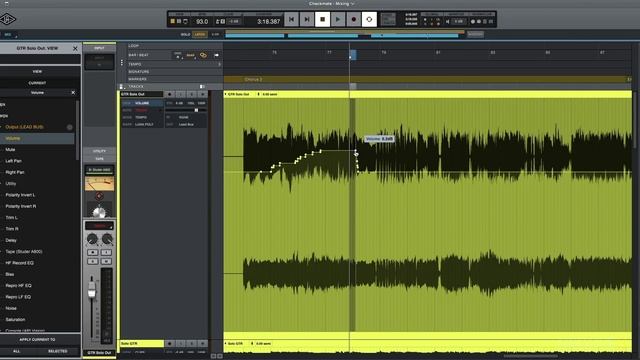
Task: Click the Universal Audio logo icon
Action: pos(7,19)
